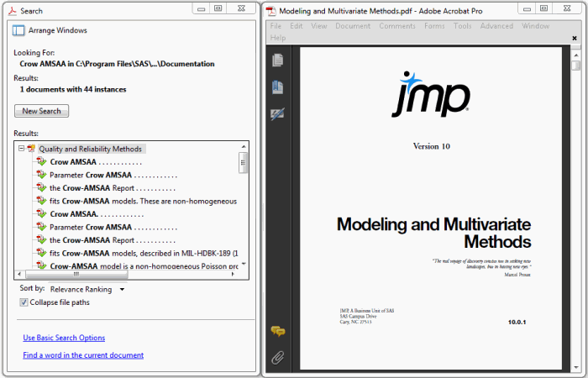The image size is (588, 378).
Task: Open the Tools menu
Action: (x=462, y=26)
